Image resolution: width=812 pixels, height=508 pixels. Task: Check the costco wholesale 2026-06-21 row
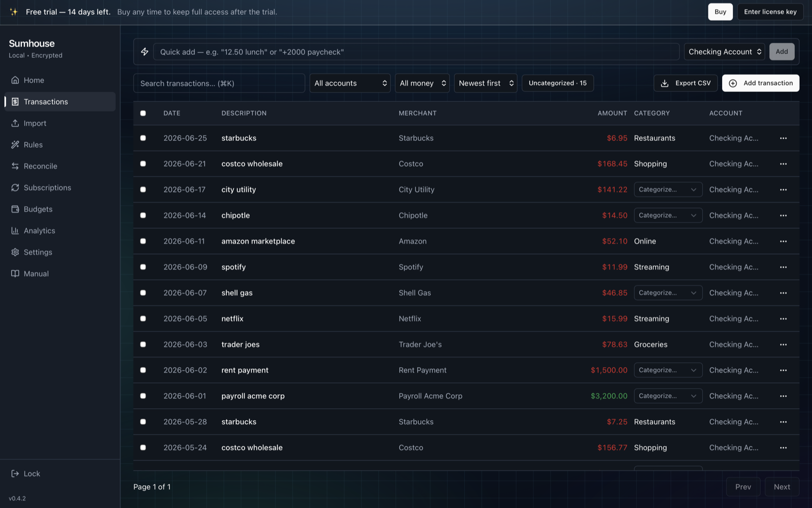click(x=143, y=164)
